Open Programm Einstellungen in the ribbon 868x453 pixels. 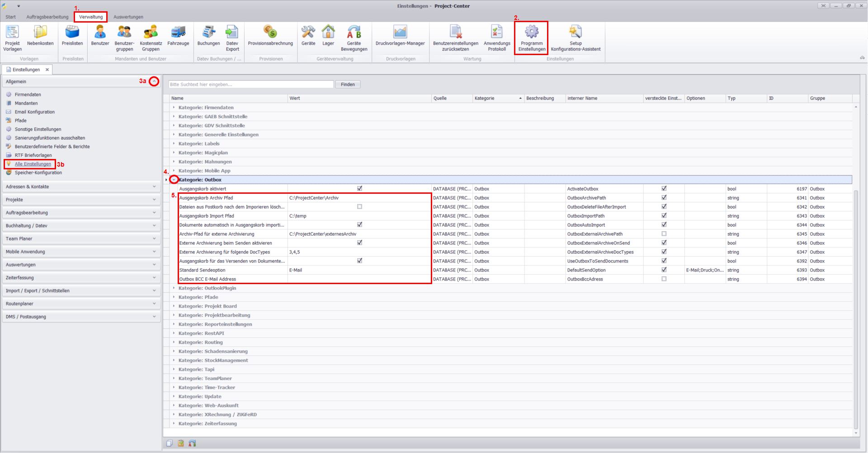[x=531, y=37]
